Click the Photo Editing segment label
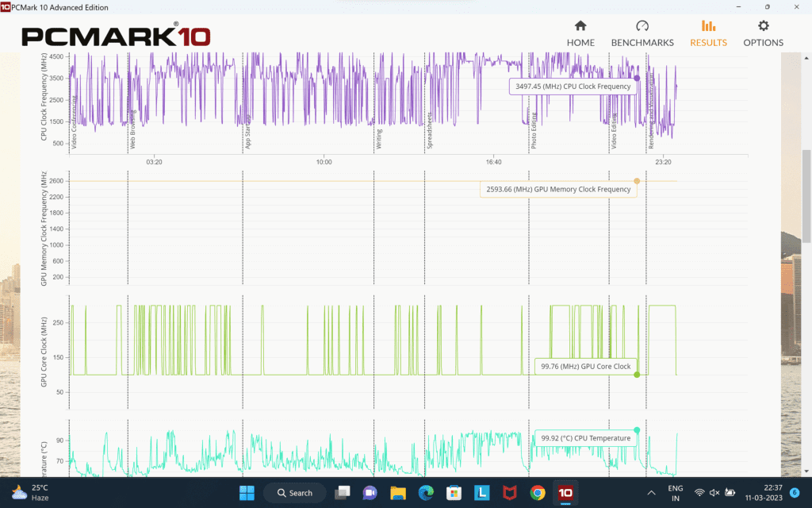The width and height of the screenshot is (812, 508). [x=534, y=131]
